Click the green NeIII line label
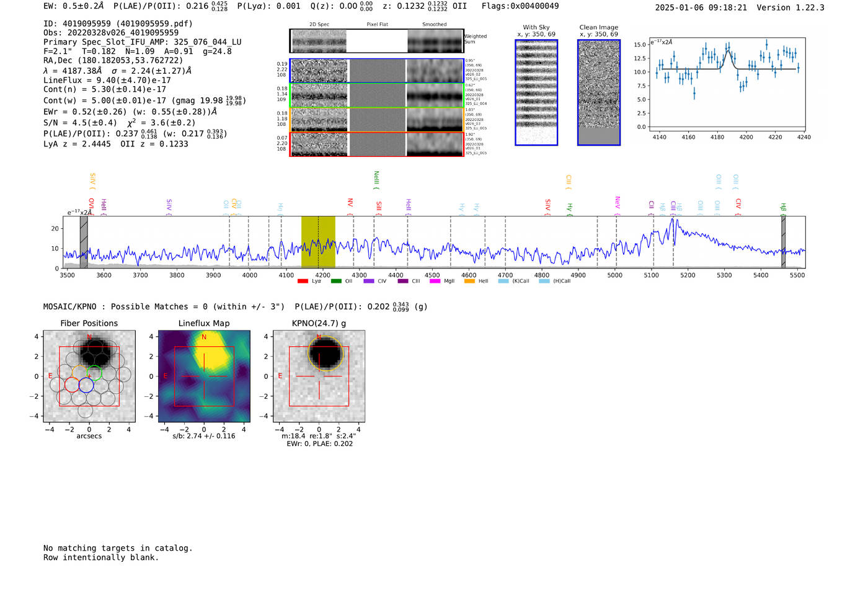The width and height of the screenshot is (868, 591). tap(376, 179)
